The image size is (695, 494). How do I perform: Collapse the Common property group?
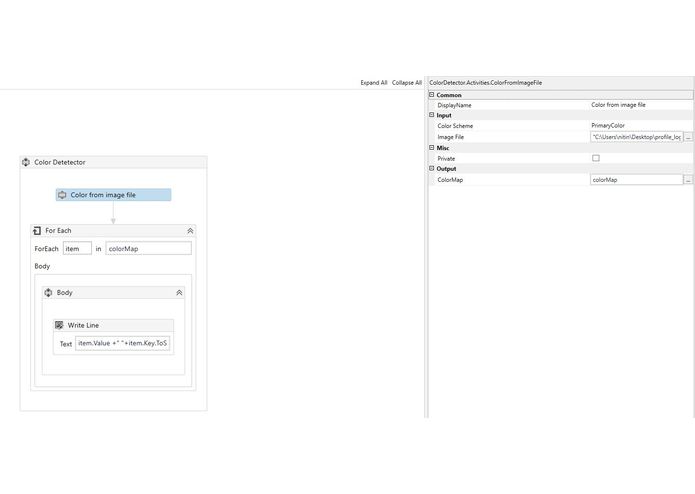click(432, 95)
